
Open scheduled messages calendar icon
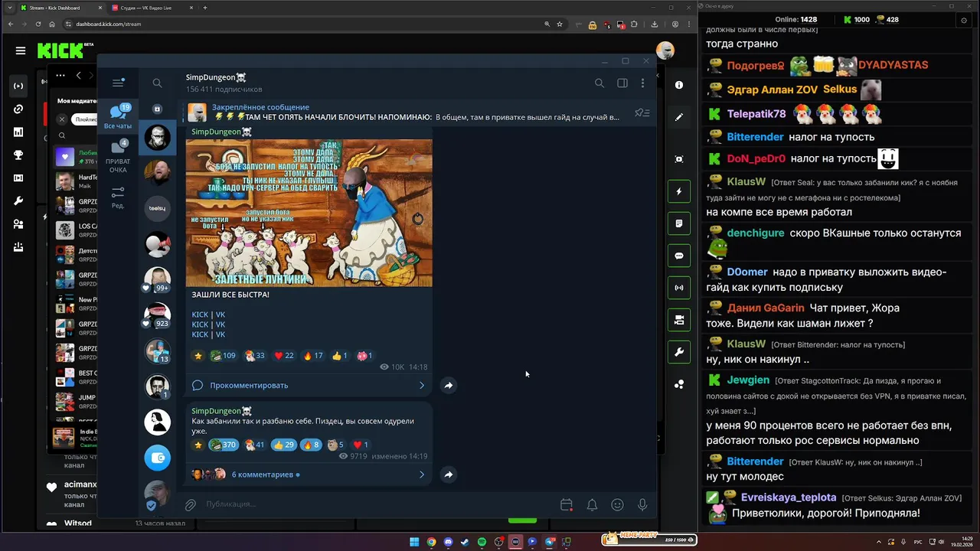coord(567,504)
